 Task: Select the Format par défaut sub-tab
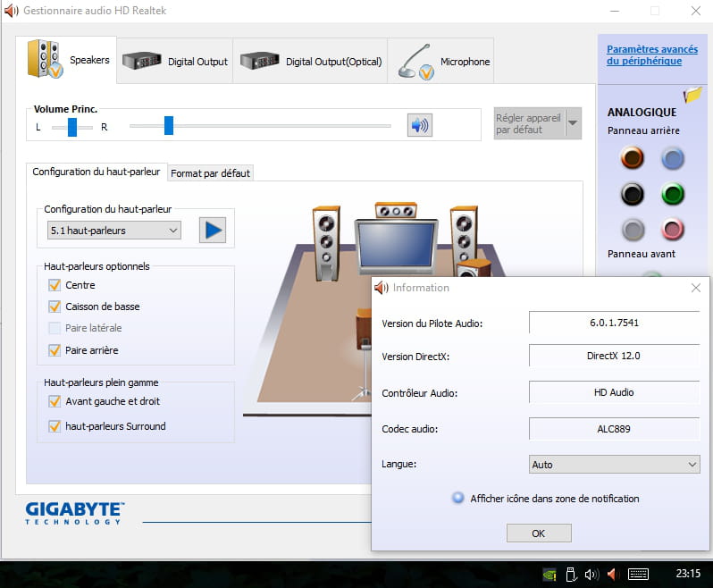click(211, 173)
